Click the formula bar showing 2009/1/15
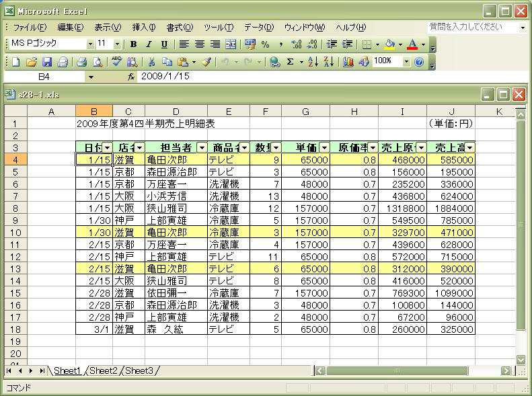Image resolution: width=532 pixels, height=396 pixels. click(332, 77)
